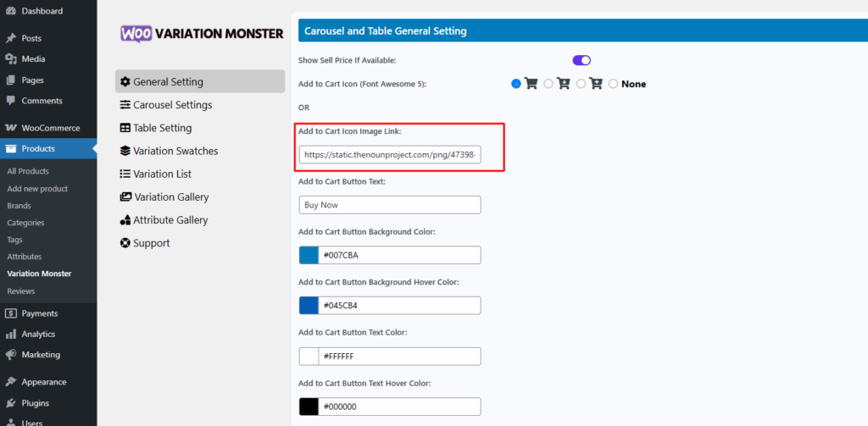
Task: Open Variation Monster submenu link
Action: coord(39,274)
